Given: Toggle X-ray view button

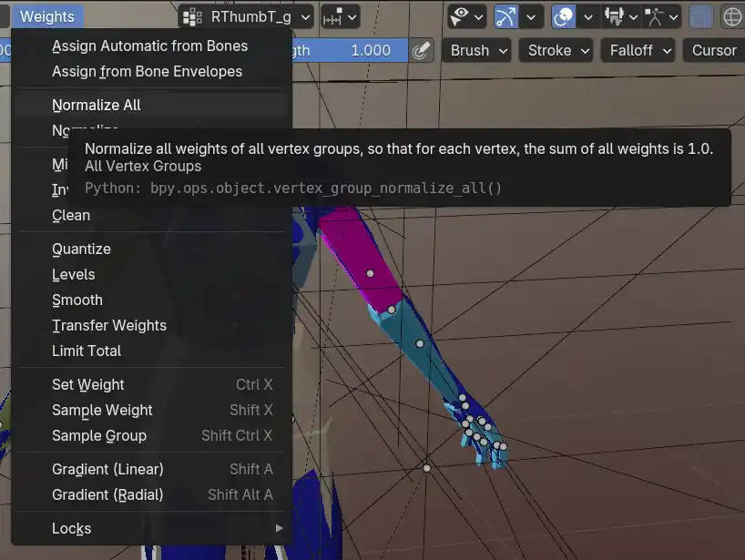Looking at the screenshot, I should tap(700, 16).
